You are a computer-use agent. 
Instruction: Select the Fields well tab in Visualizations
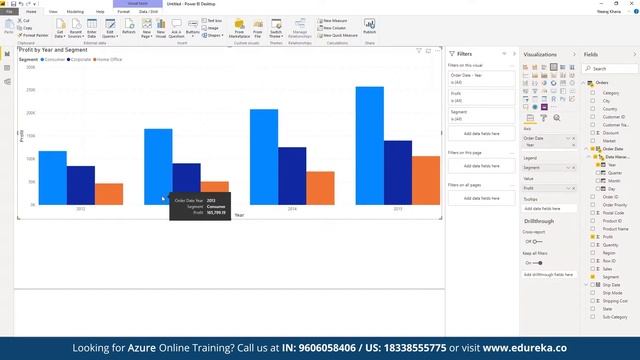click(x=530, y=118)
